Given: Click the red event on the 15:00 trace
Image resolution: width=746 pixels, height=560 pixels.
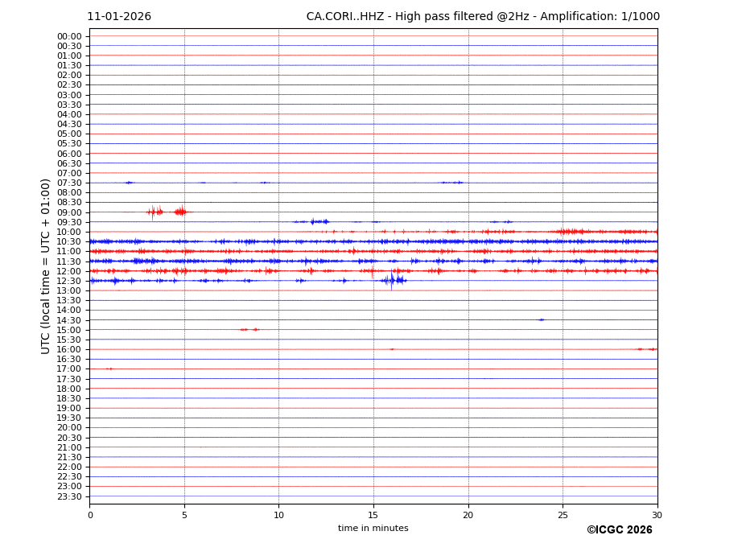Looking at the screenshot, I should [249, 329].
